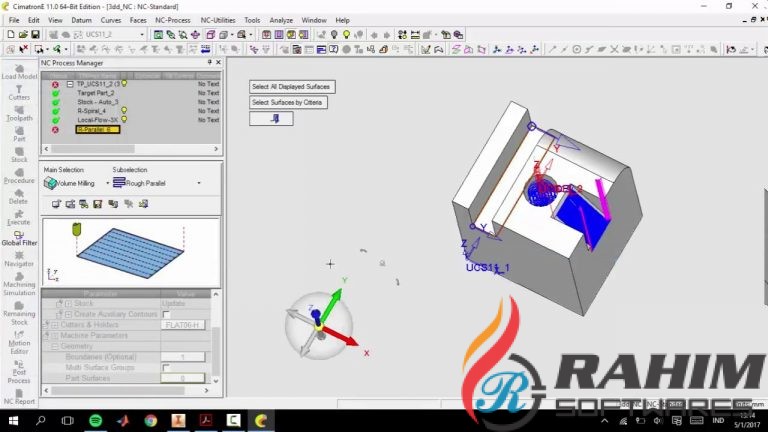This screenshot has height=432, width=768.
Task: Select the R-Parallel_6 procedure row
Action: point(97,129)
